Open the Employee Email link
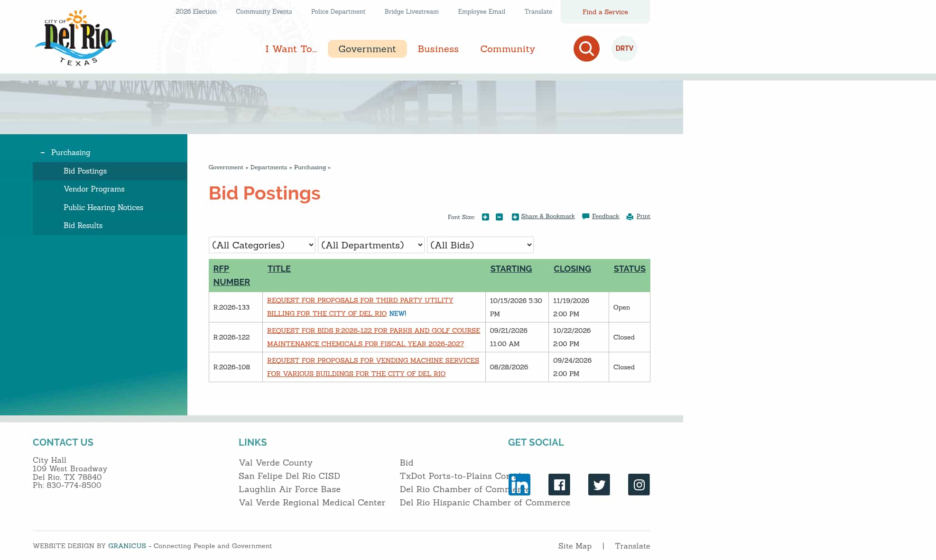 (482, 11)
